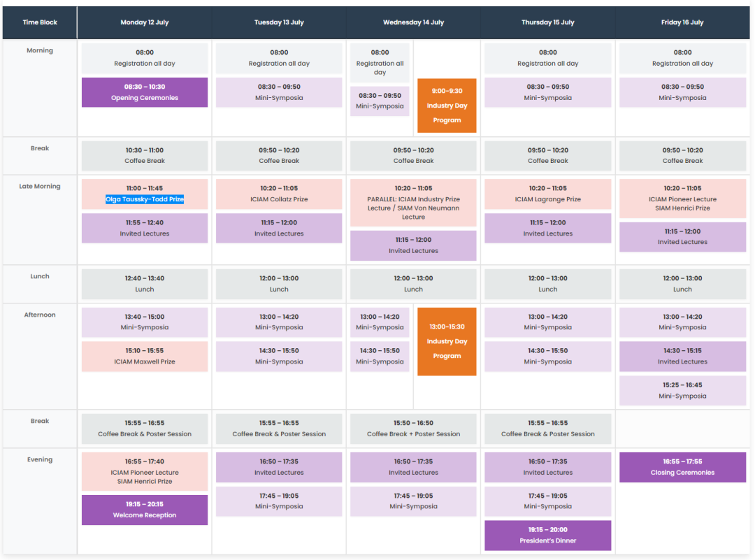Click the ICIAM Lagrange Prize session

point(548,194)
